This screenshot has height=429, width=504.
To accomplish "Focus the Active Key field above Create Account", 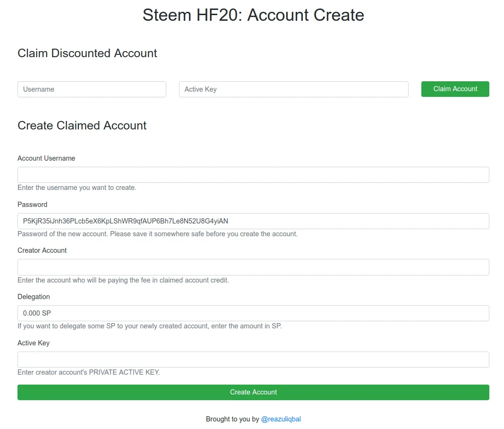I will 253,360.
